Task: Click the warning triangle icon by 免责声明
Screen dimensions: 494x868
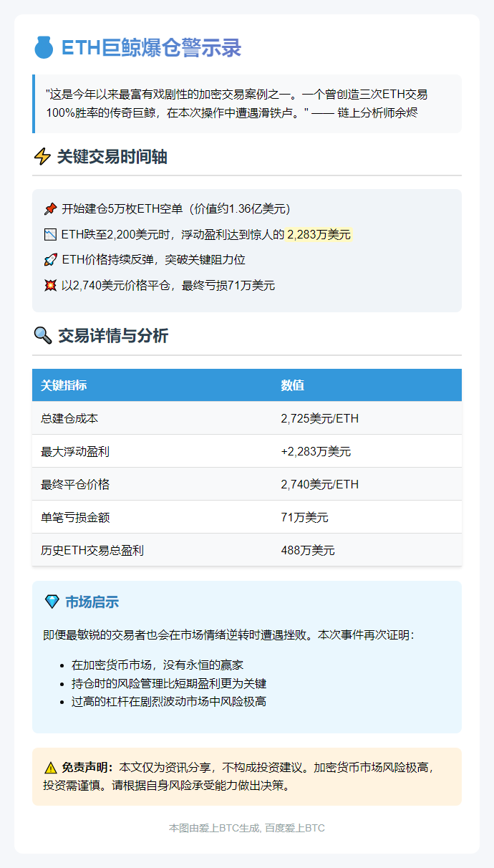Action: pyautogui.click(x=51, y=767)
